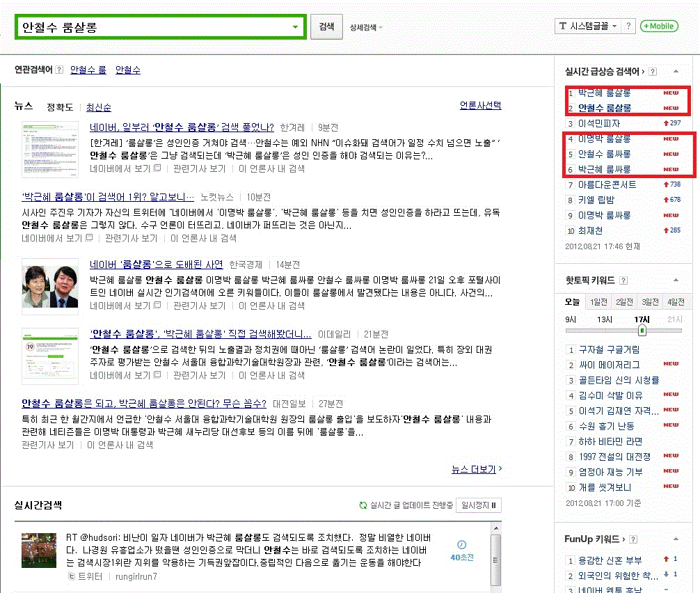
Task: Click help icon beside 실시간 급상승 검색어
Action: pos(652,71)
